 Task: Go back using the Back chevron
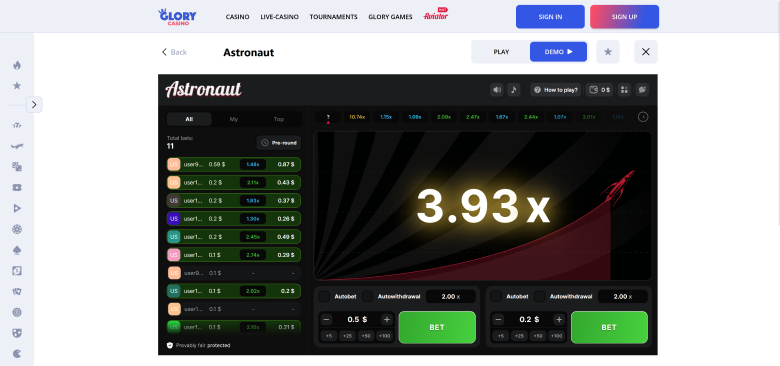(x=164, y=52)
